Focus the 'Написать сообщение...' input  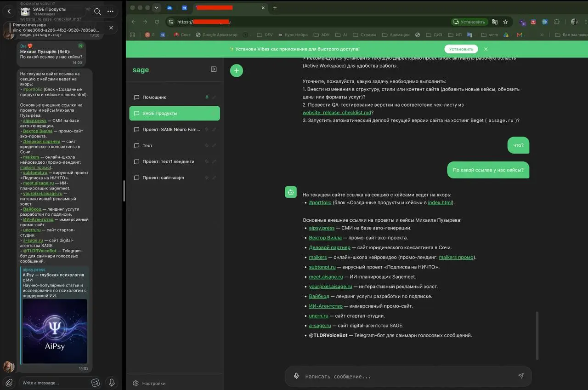[x=408, y=376]
